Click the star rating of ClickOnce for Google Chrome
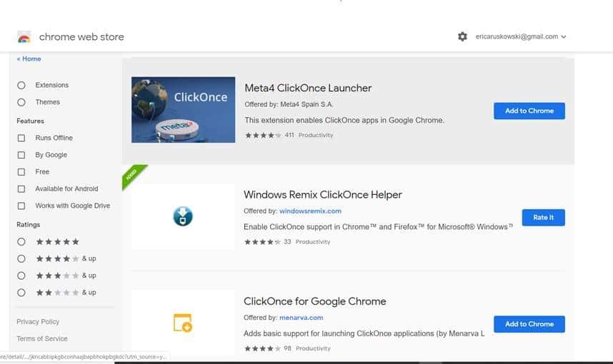Viewport: 613px width, 364px height. click(262, 348)
